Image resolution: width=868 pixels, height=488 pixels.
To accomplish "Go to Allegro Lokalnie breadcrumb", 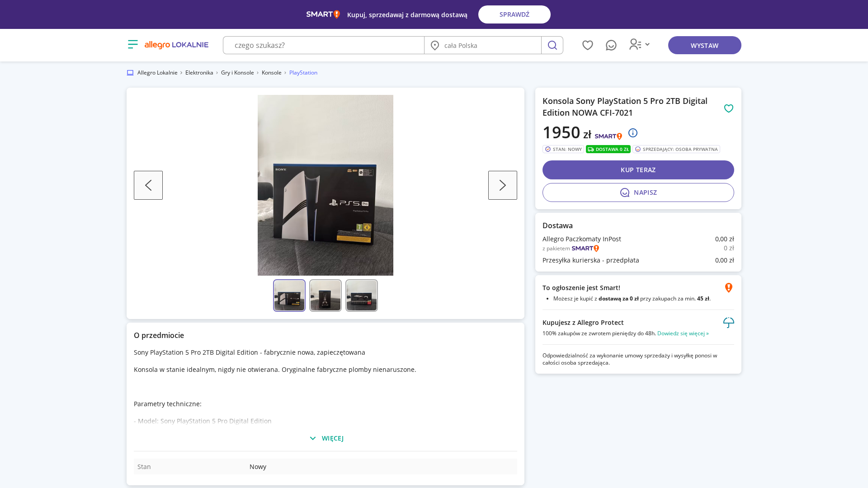I will (157, 73).
